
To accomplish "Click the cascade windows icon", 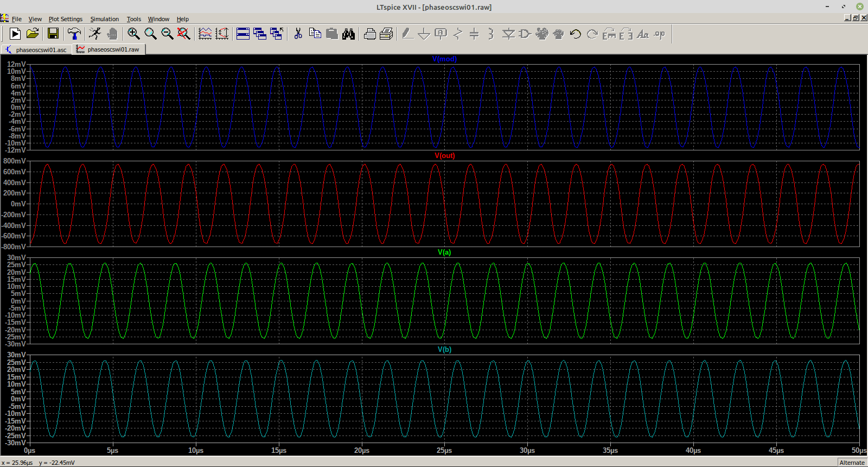I will (x=277, y=34).
